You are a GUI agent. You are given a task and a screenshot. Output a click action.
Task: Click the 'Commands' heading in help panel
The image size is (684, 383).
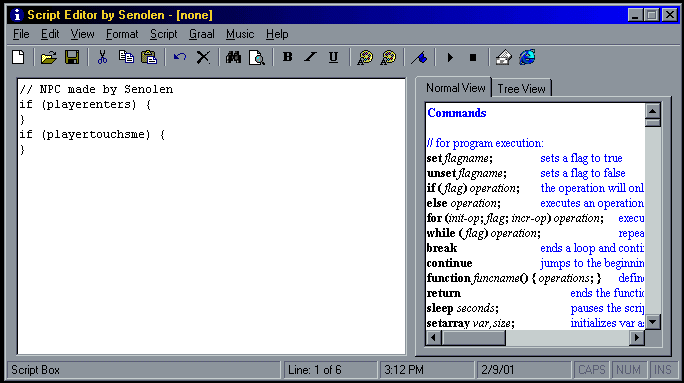(x=457, y=113)
